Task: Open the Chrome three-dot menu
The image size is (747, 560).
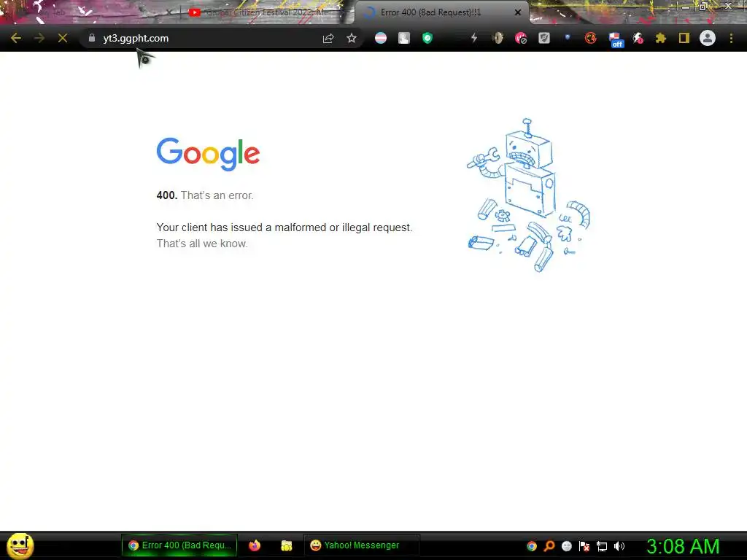Action: click(731, 38)
